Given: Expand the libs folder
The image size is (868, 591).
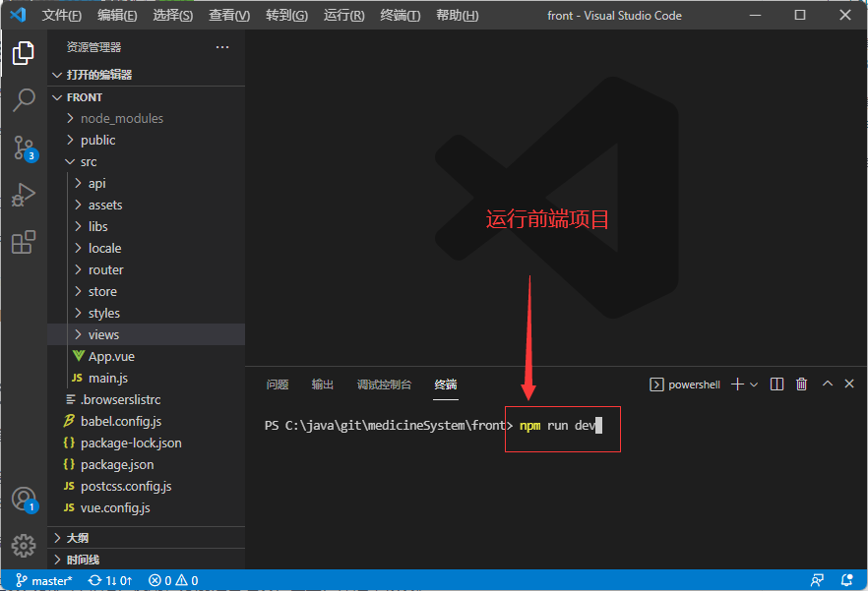Looking at the screenshot, I should click(146, 226).
